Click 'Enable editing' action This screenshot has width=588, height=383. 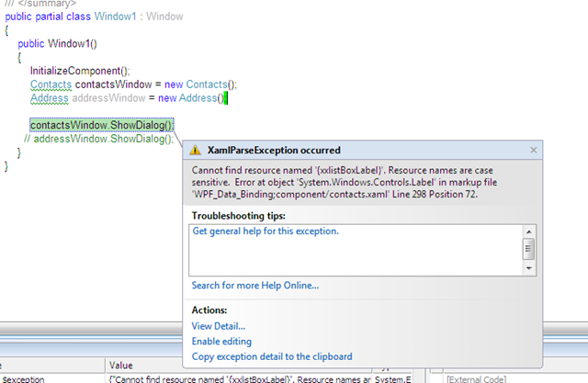[x=221, y=342]
